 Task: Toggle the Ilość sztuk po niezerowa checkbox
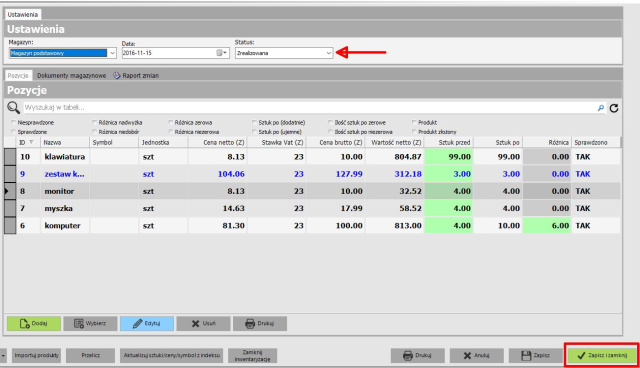[x=331, y=132]
